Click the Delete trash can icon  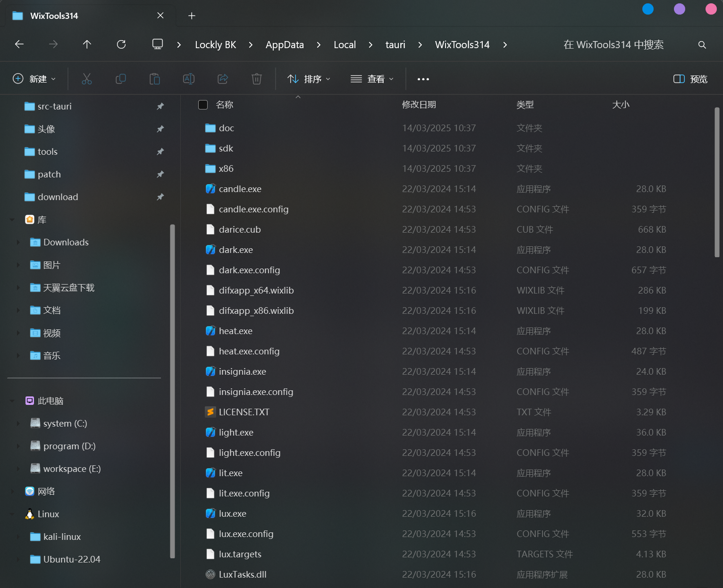click(257, 79)
